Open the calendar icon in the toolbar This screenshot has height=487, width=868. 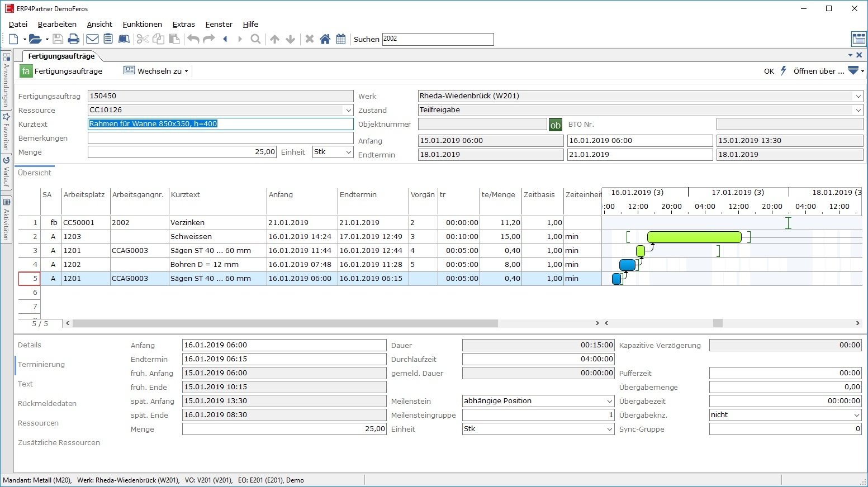pyautogui.click(x=341, y=39)
